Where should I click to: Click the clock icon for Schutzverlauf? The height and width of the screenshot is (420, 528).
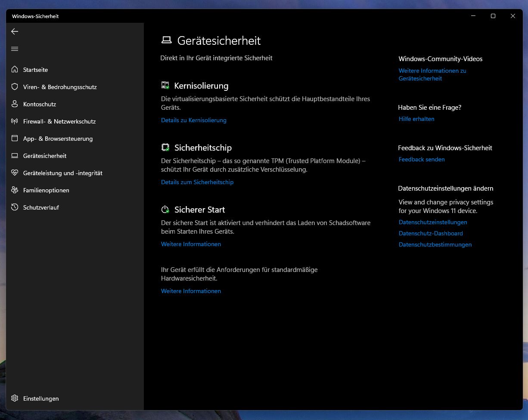pyautogui.click(x=15, y=207)
